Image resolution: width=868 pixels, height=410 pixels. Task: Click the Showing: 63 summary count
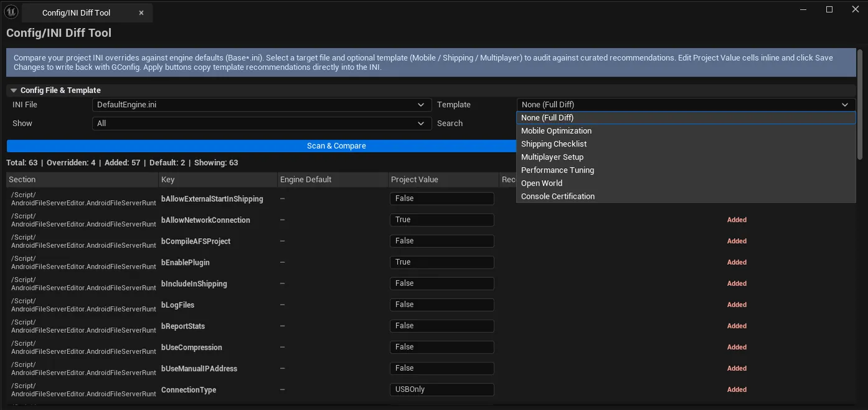216,163
